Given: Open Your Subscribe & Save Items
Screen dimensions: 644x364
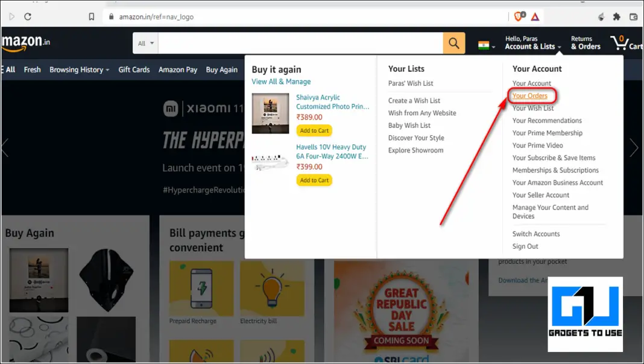Looking at the screenshot, I should coord(554,158).
